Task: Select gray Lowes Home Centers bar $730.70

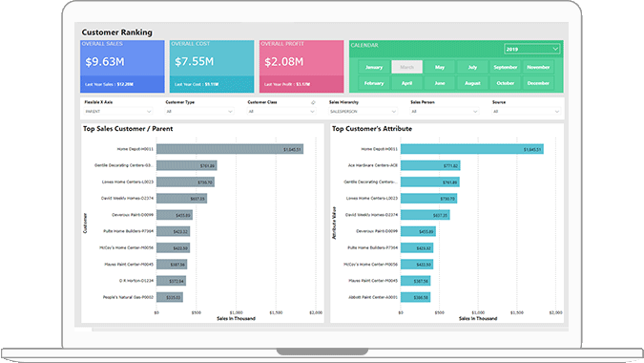Action: [x=186, y=182]
